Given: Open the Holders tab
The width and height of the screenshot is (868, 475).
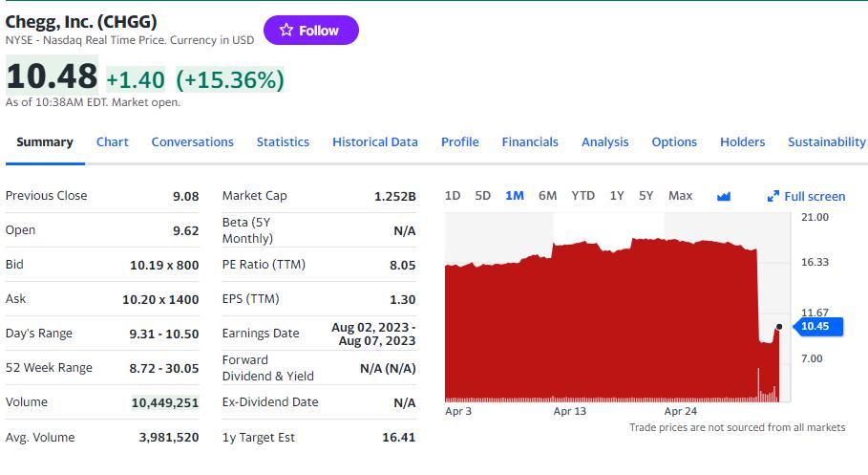Looking at the screenshot, I should click(742, 141).
